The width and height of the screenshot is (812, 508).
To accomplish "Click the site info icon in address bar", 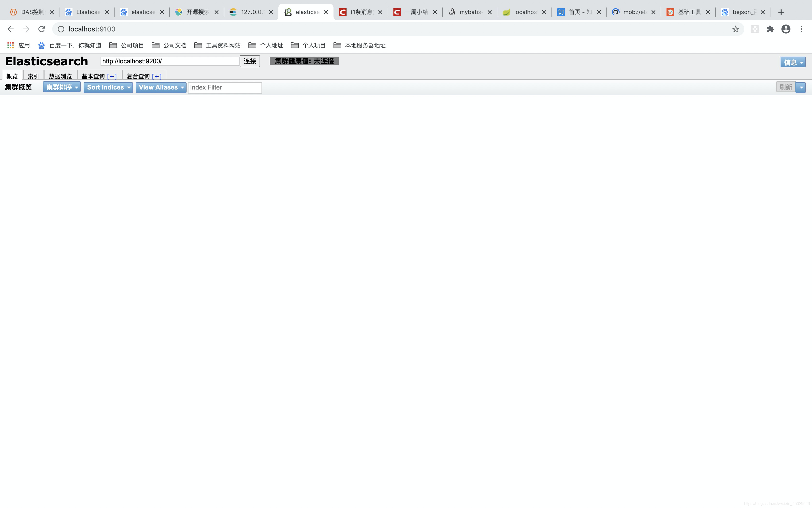I will [61, 29].
